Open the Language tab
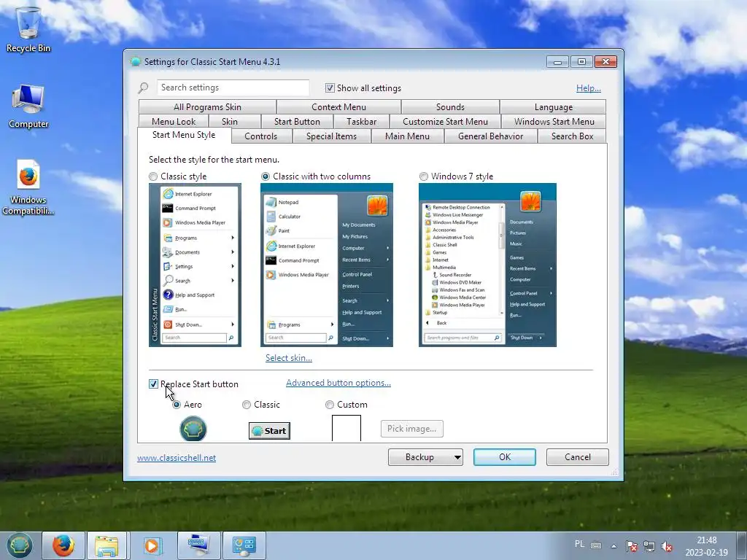The width and height of the screenshot is (747, 560). 553,107
